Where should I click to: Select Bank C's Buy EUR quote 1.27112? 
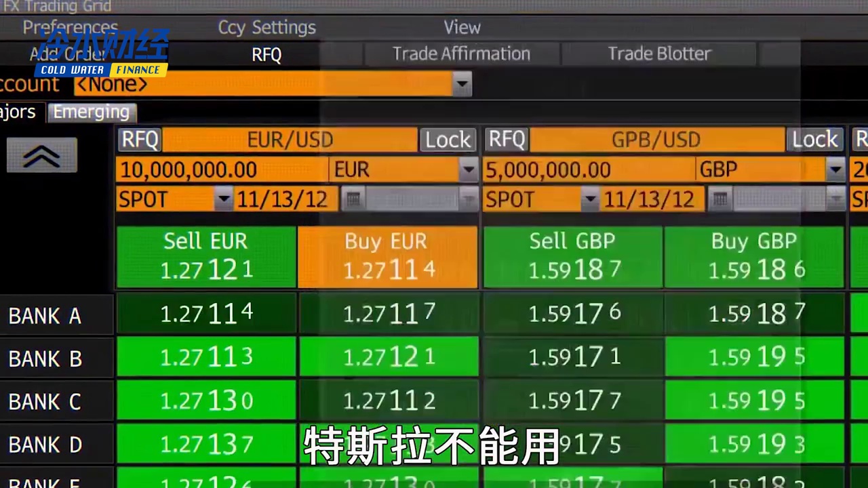[x=389, y=401]
